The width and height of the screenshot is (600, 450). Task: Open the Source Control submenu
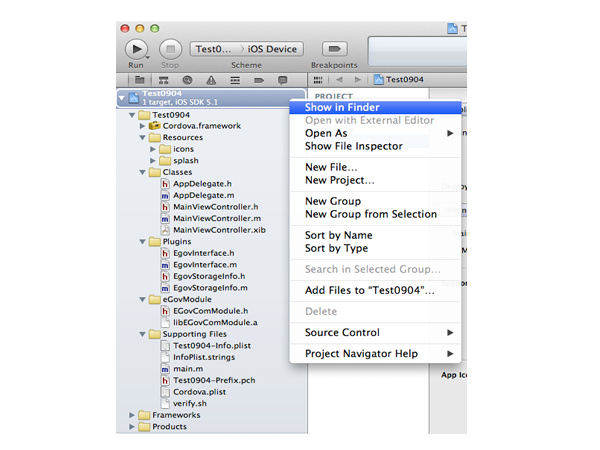click(x=342, y=332)
